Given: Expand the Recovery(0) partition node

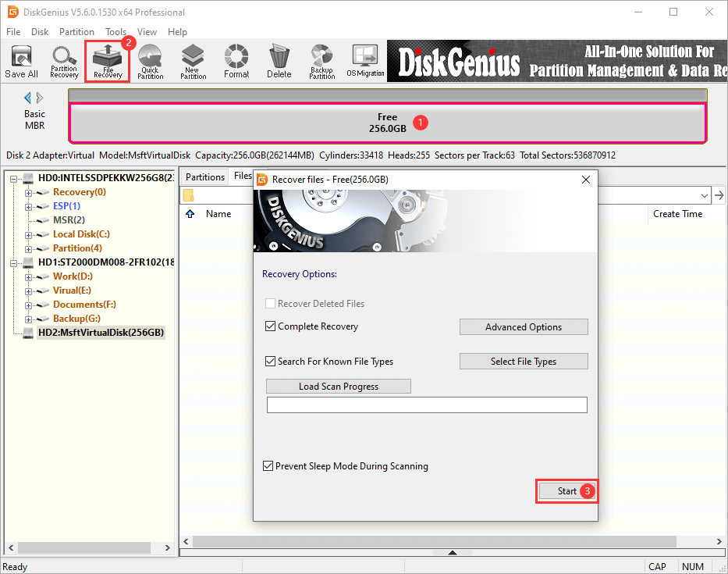Looking at the screenshot, I should [x=28, y=193].
